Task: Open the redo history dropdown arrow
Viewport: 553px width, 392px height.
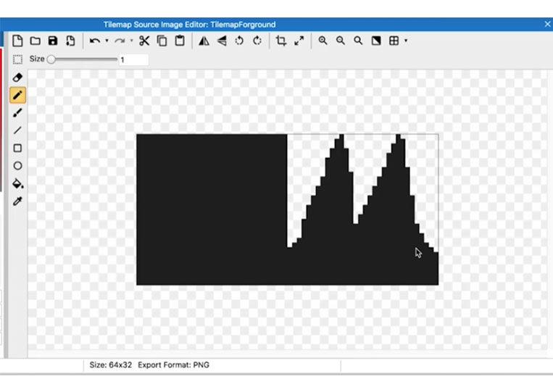Action: 132,41
